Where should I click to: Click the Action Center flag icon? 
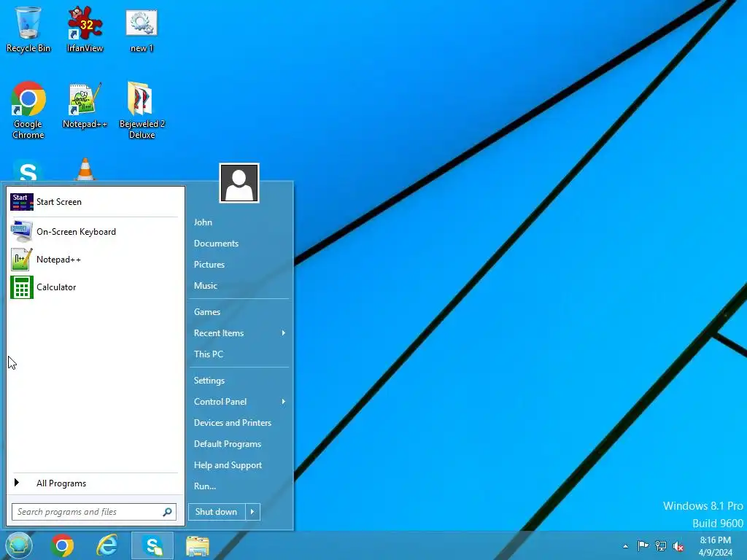click(x=643, y=545)
